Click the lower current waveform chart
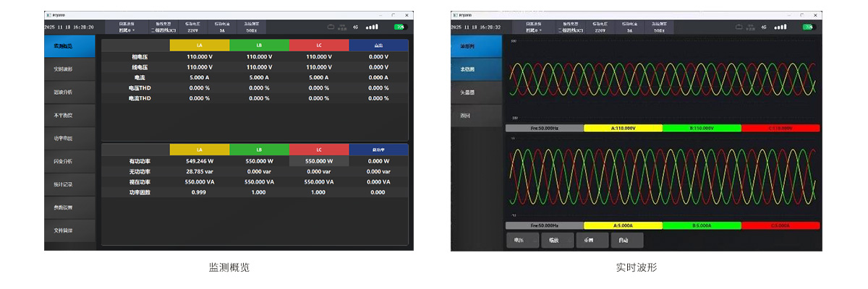 coord(663,176)
